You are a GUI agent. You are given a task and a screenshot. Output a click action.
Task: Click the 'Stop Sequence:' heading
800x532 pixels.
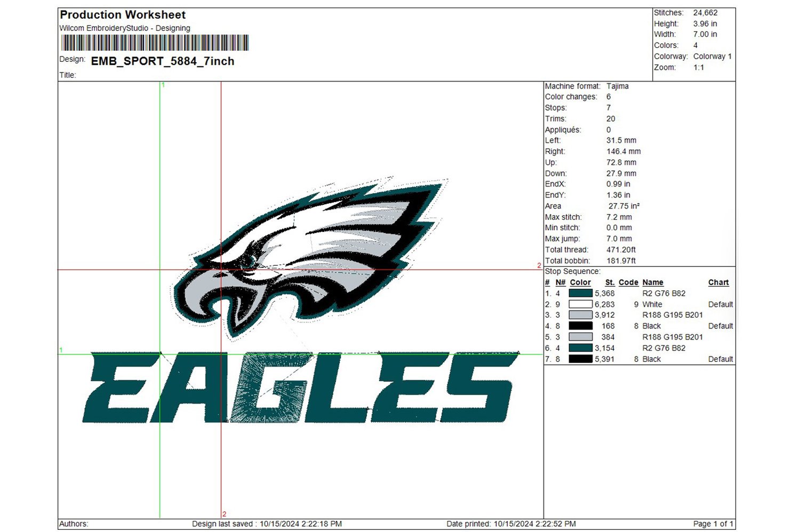coord(572,272)
